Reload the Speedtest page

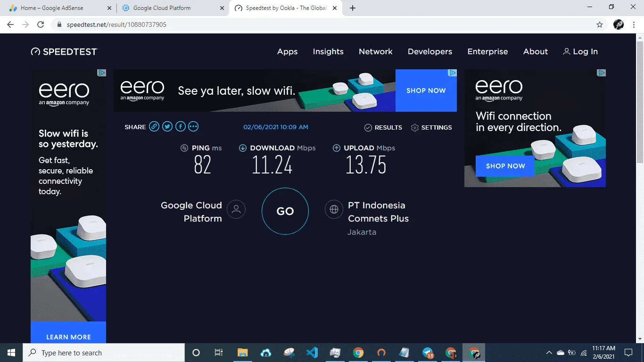point(41,25)
